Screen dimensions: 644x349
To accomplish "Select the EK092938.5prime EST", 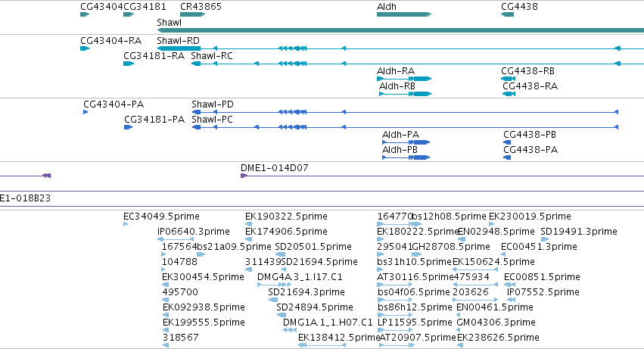I will (166, 315).
